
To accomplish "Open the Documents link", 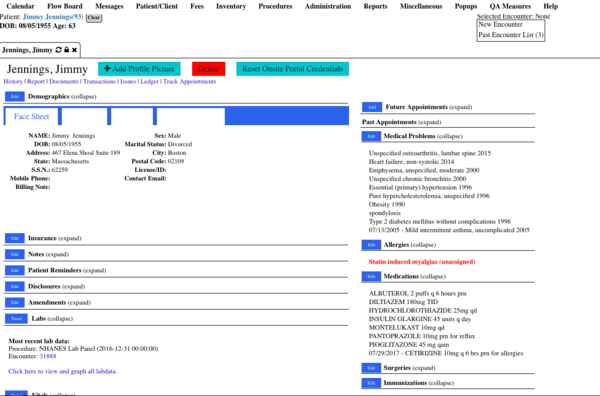I will [64, 81].
